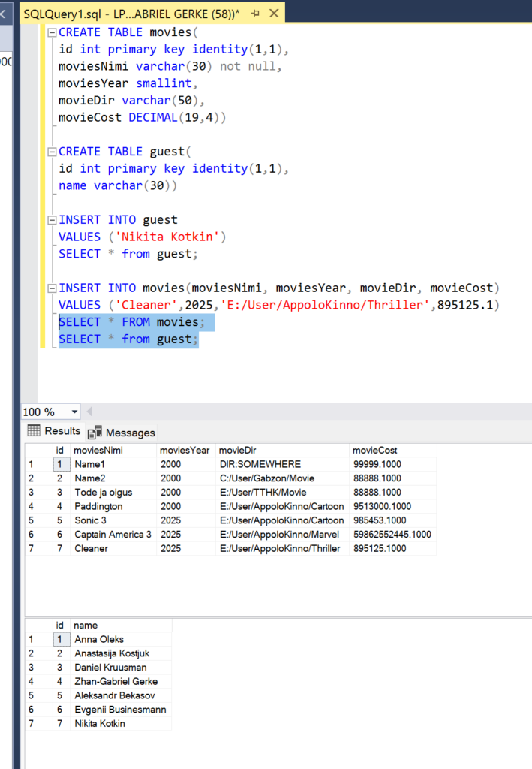The height and width of the screenshot is (769, 532).
Task: Close the SQLQuery1.sql tab
Action: (x=275, y=14)
